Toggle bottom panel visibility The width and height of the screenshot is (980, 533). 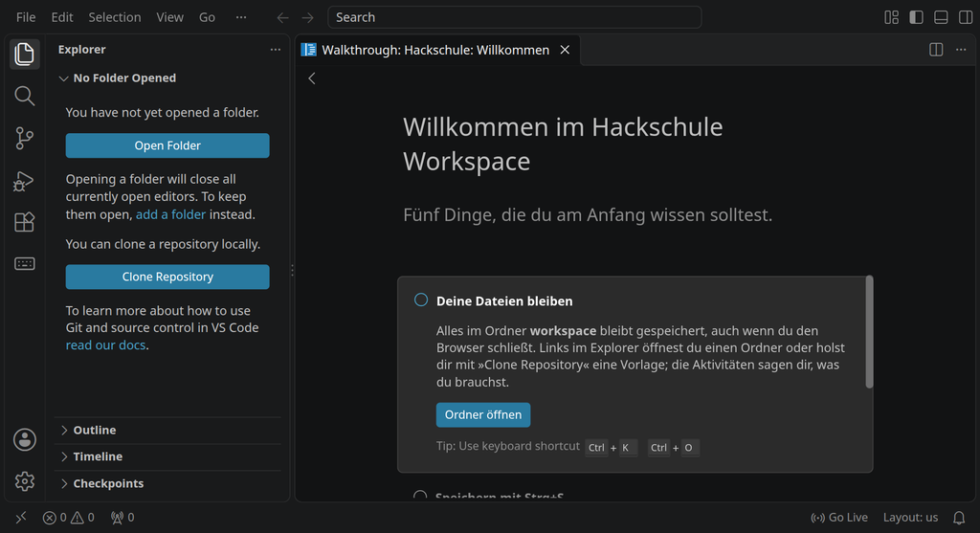pos(941,17)
